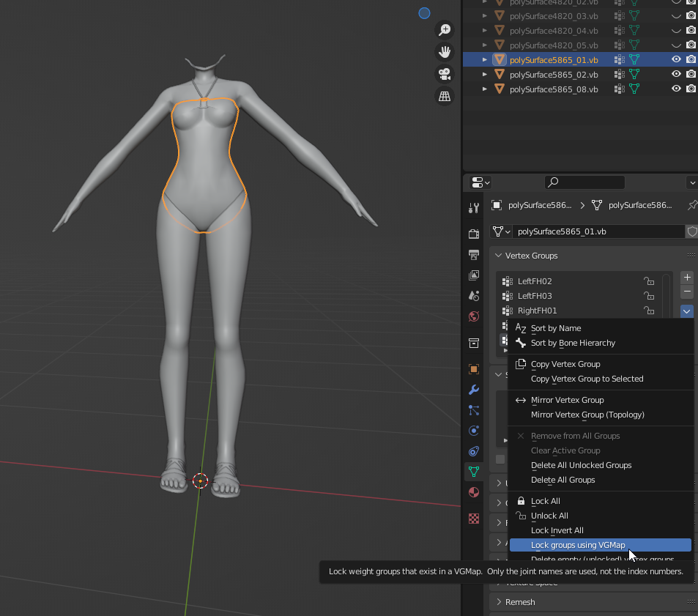Open Modifiers wrench tab icon
Image resolution: width=698 pixels, height=616 pixels.
pyautogui.click(x=474, y=390)
